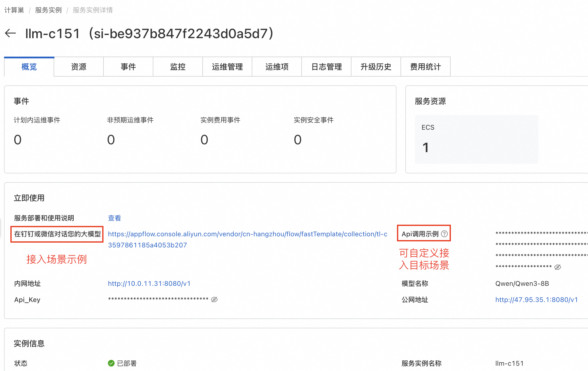Show the masked Api调用示例 content
Screen dimensions: 588x371
pos(557,267)
